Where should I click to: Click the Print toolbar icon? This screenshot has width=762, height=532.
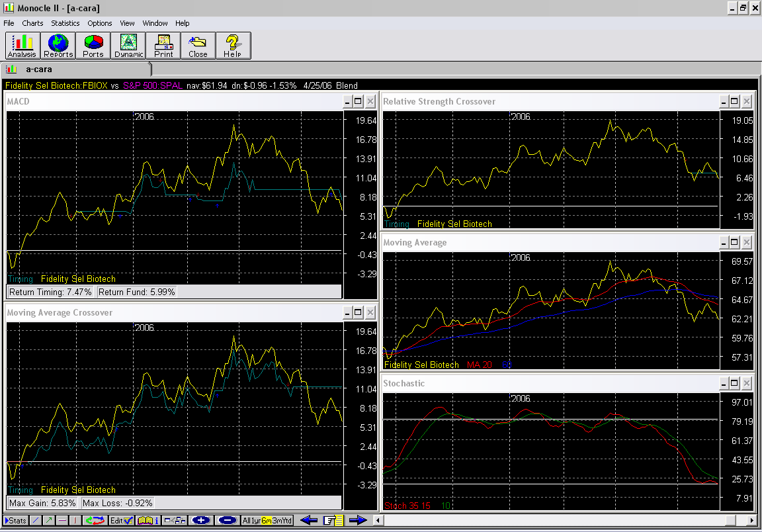163,46
